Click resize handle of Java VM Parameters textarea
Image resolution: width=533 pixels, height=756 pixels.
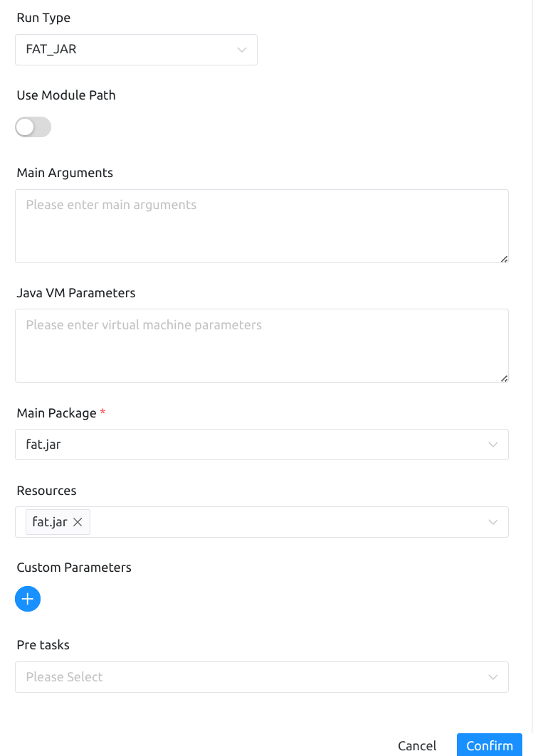pyautogui.click(x=504, y=378)
